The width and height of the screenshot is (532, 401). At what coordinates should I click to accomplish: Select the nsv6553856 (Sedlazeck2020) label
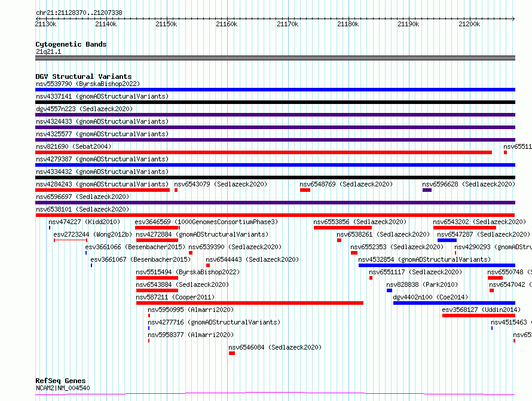360,222
